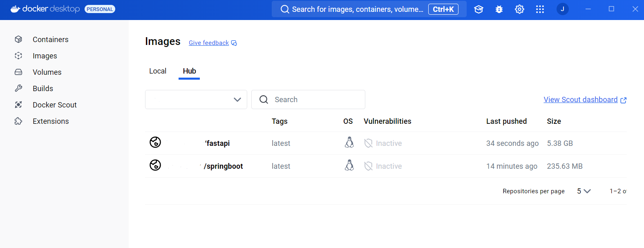The height and width of the screenshot is (248, 644).
Task: Maximize the Docker Desktop window
Action: click(611, 9)
